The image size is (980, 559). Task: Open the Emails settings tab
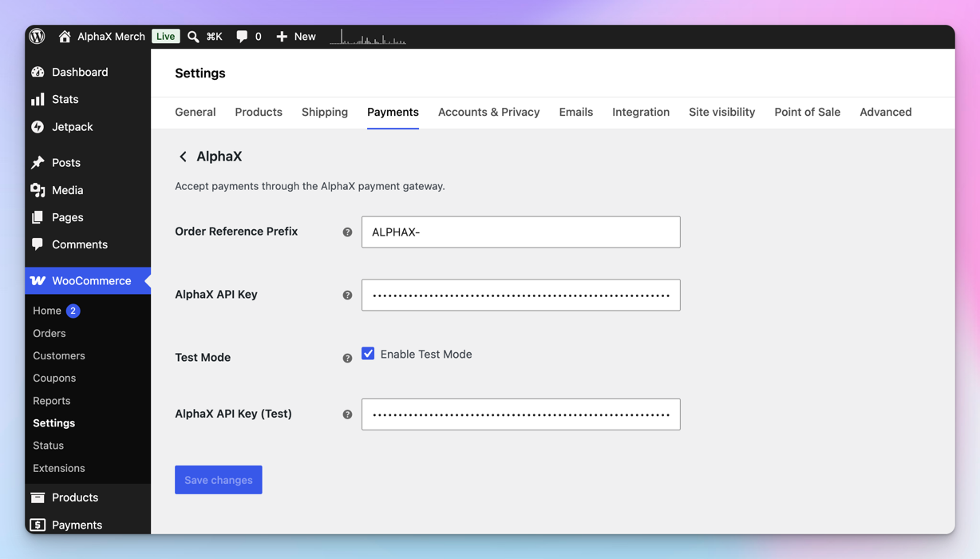point(576,112)
